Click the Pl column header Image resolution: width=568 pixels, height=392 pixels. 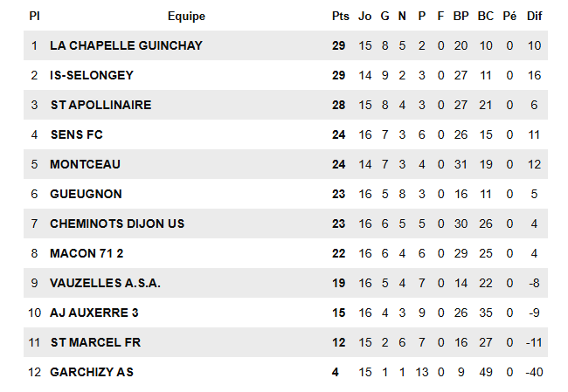(x=34, y=16)
